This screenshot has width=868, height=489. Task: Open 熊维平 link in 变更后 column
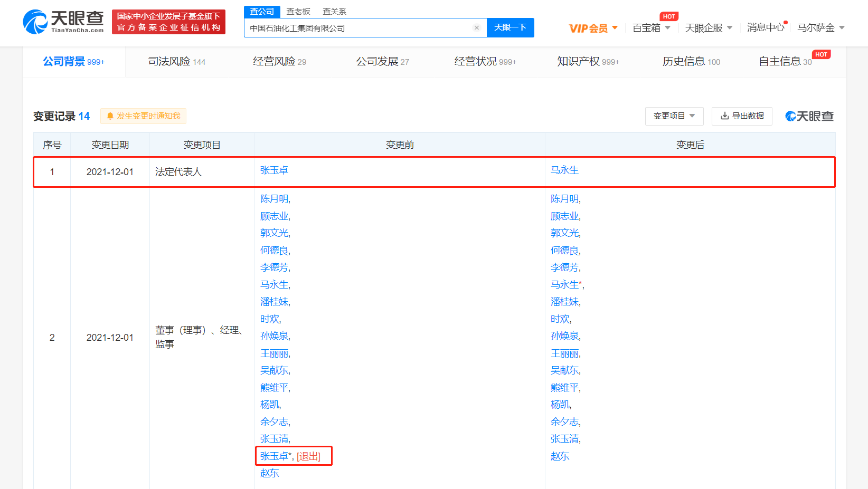pyautogui.click(x=565, y=388)
